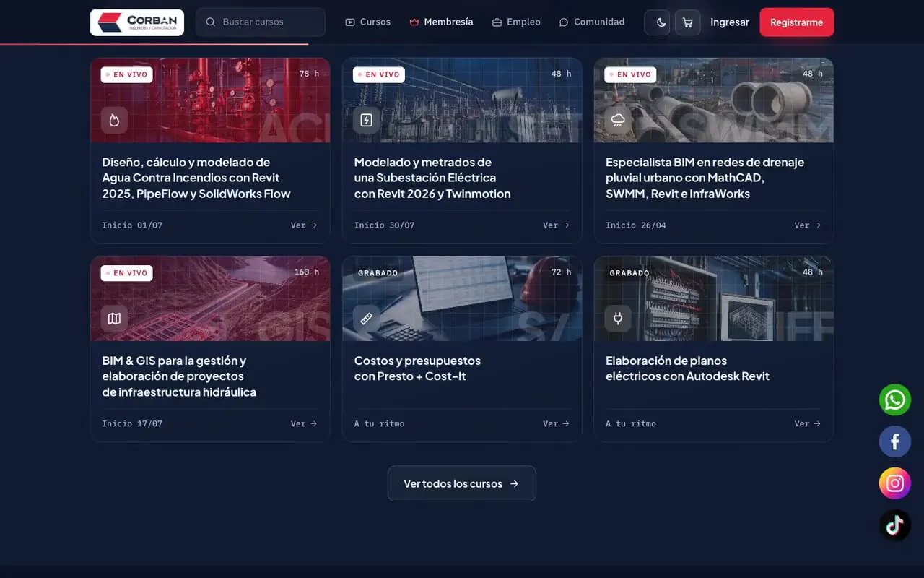Open the TikTok profile icon
Viewport: 924px width, 578px height.
(x=895, y=525)
